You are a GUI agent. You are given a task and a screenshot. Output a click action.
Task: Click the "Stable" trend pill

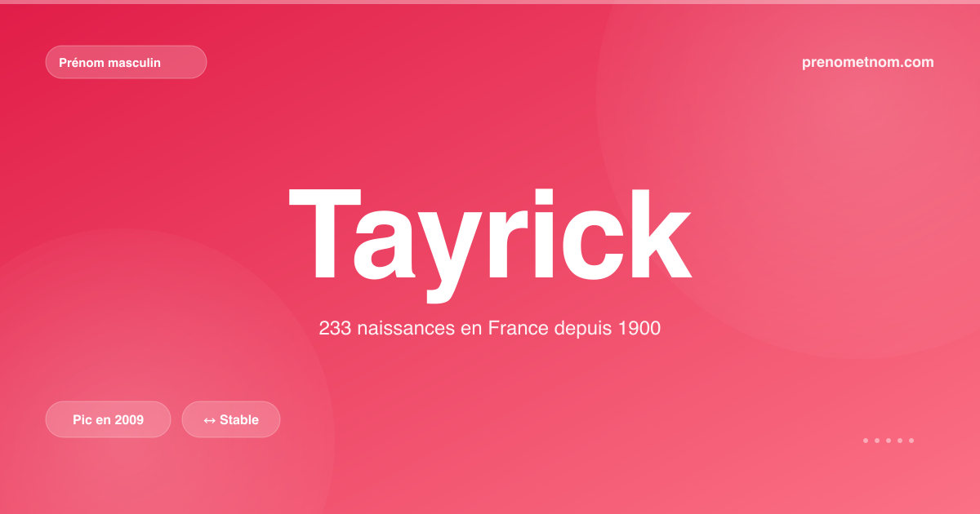point(231,419)
